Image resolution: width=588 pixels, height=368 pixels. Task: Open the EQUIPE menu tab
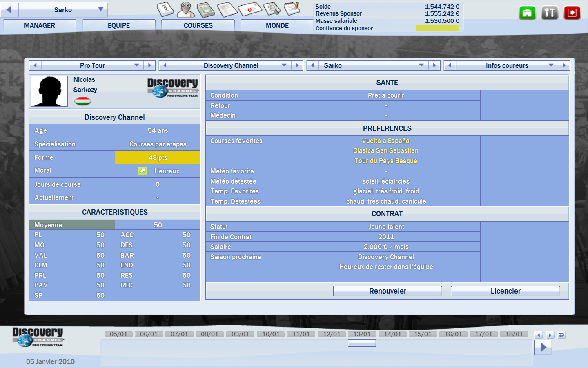tap(119, 25)
